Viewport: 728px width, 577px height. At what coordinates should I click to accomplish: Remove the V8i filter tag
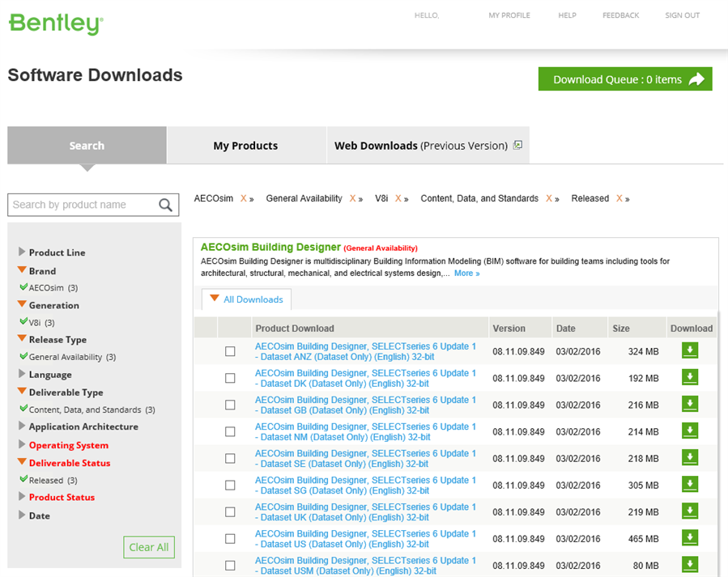398,198
